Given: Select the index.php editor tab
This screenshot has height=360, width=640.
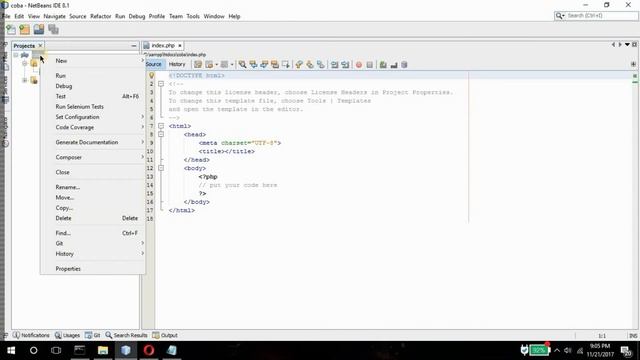Looking at the screenshot, I should (163, 45).
